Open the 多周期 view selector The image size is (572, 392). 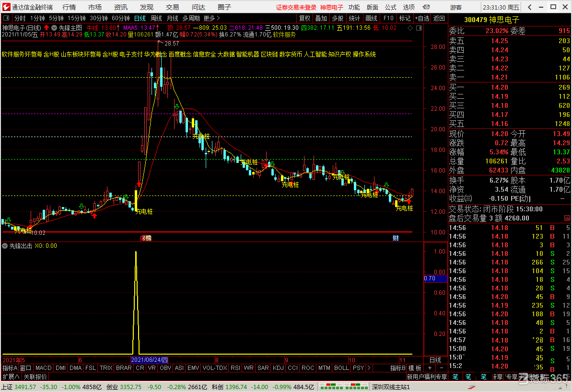[191, 18]
